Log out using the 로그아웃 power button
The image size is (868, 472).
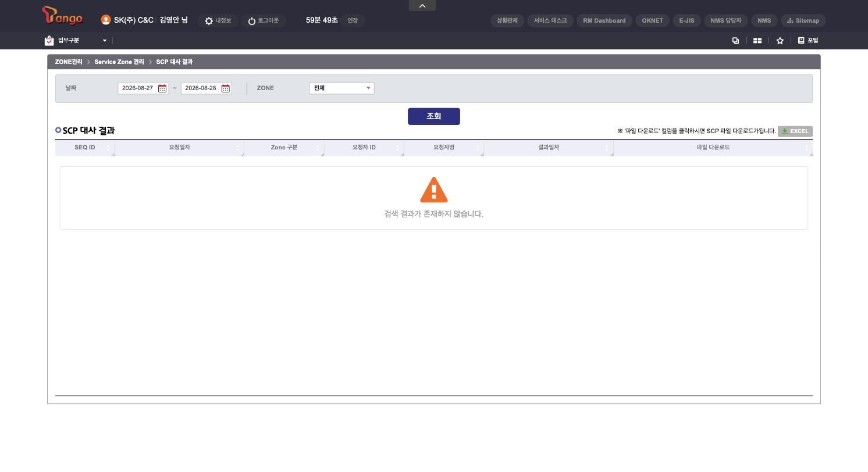[263, 20]
